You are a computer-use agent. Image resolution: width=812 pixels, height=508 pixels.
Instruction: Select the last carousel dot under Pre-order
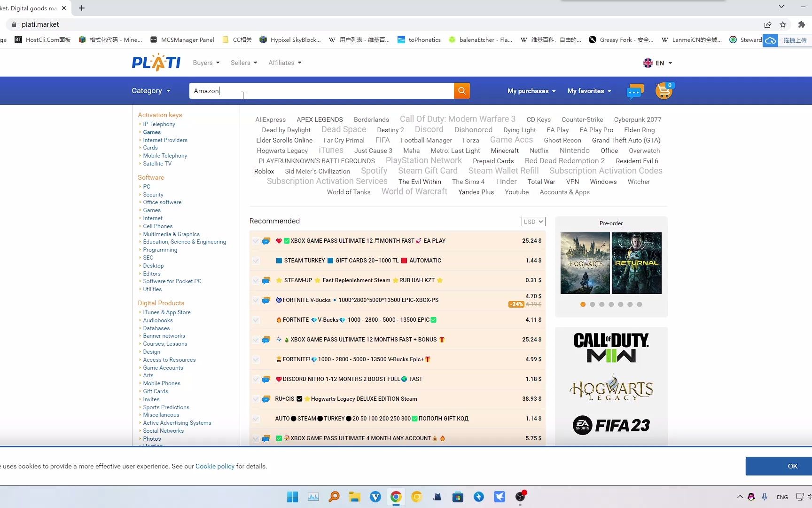640,304
